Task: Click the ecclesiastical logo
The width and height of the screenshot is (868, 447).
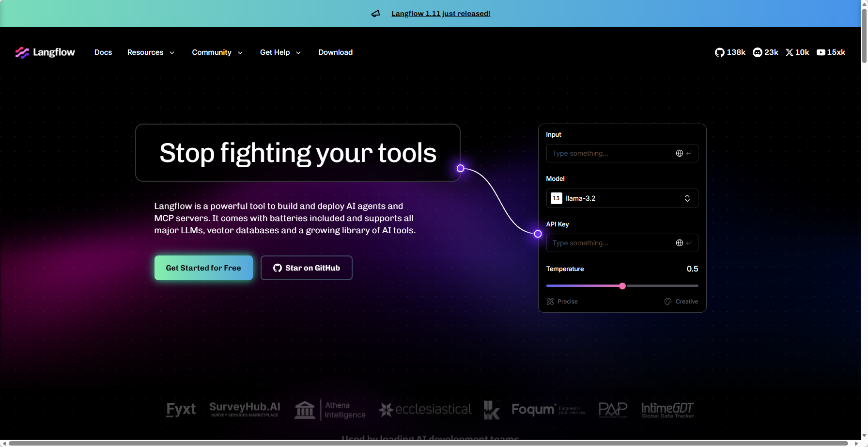Action: tap(425, 410)
